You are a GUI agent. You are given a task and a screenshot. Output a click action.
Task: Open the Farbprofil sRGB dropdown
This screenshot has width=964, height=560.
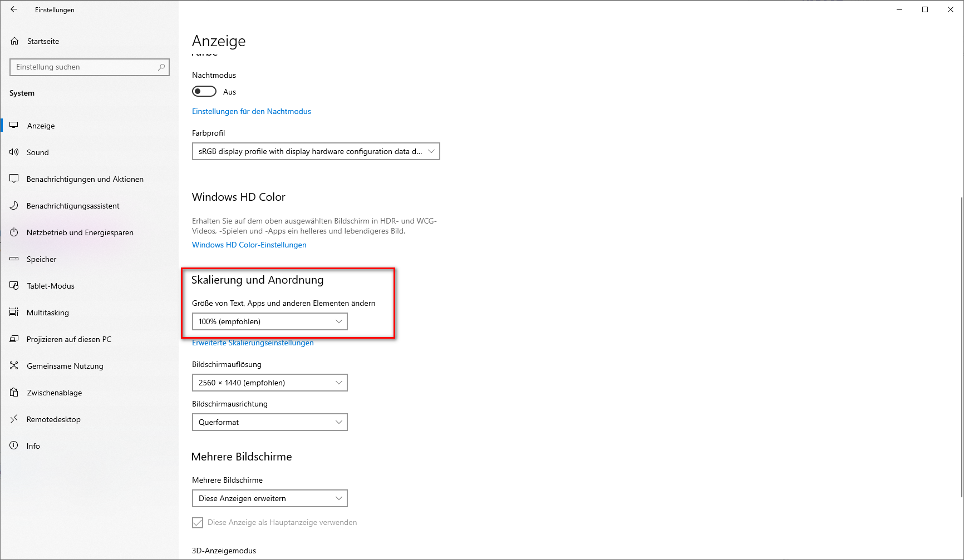tap(316, 151)
